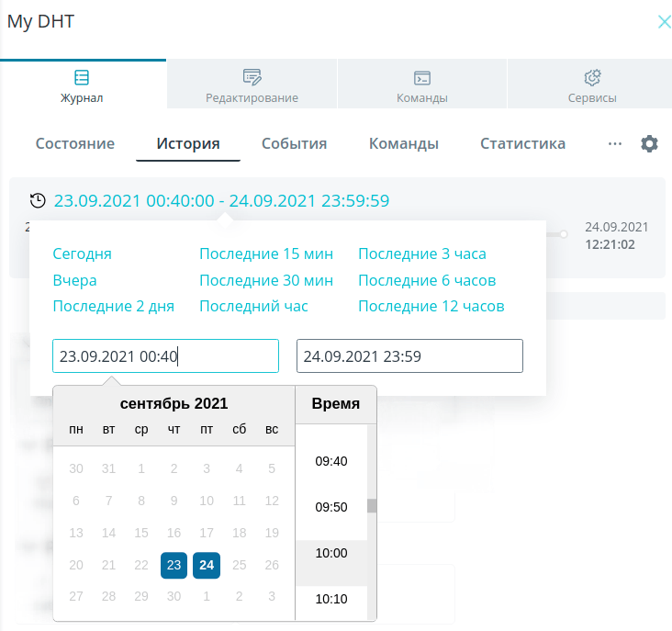Pick day 20 in the calendar
Screen dimensions: 672x631
click(x=76, y=565)
